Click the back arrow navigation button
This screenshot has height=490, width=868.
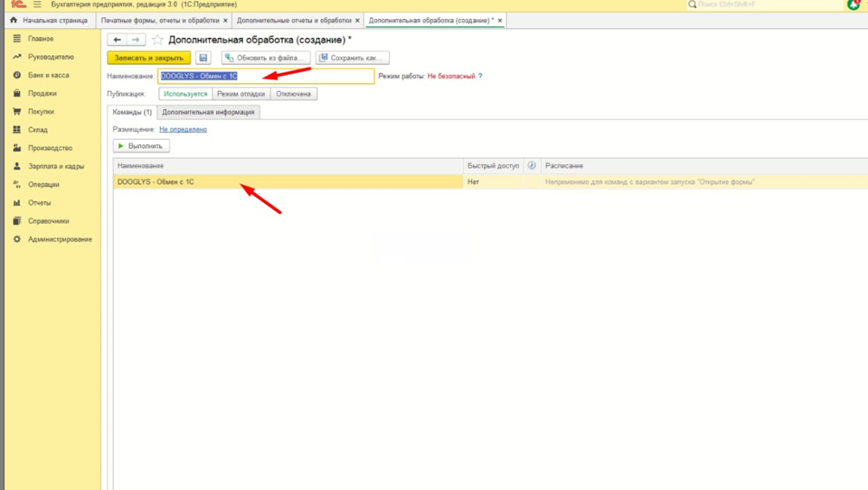pyautogui.click(x=118, y=40)
